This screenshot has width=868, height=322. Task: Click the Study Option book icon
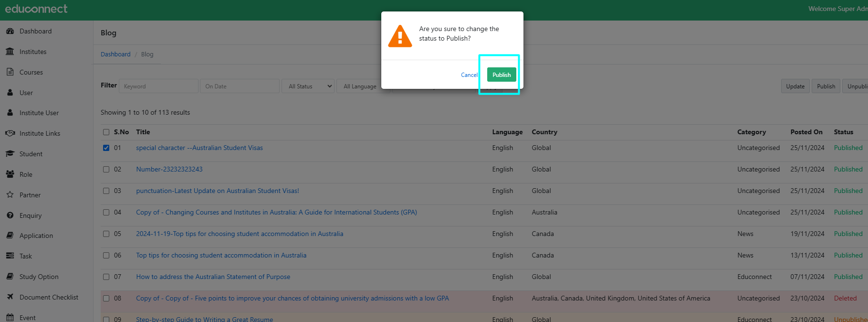click(x=10, y=277)
